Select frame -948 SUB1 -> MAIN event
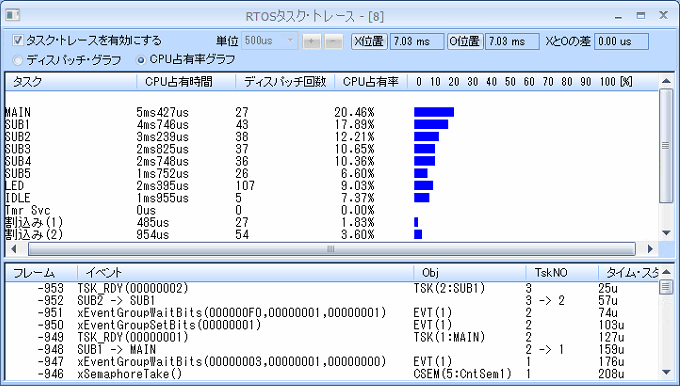Image resolution: width=680 pixels, height=386 pixels. point(332,349)
